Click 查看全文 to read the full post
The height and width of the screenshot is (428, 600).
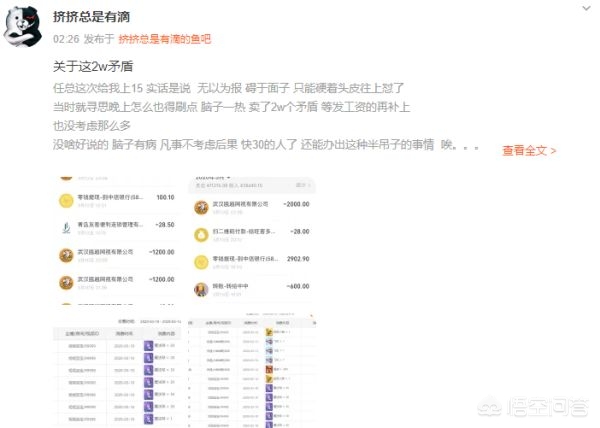pyautogui.click(x=529, y=151)
